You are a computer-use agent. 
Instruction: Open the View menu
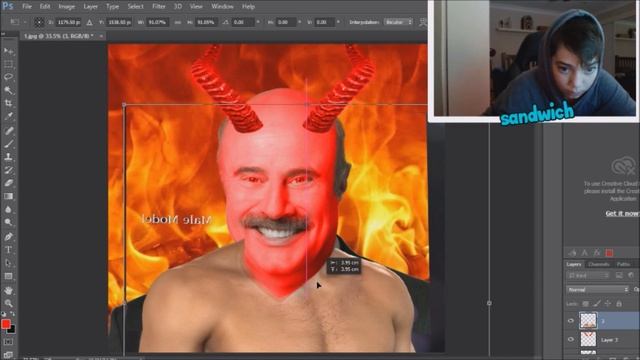(196, 7)
